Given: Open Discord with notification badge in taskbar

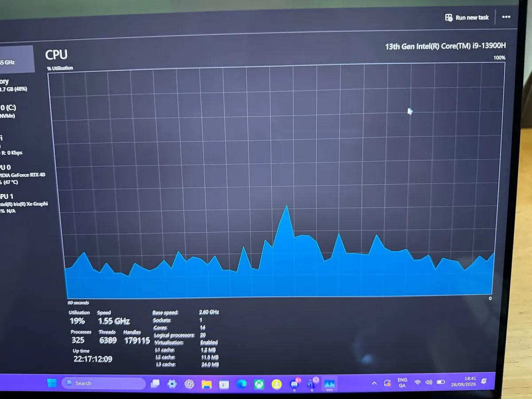Looking at the screenshot, I should (x=294, y=384).
